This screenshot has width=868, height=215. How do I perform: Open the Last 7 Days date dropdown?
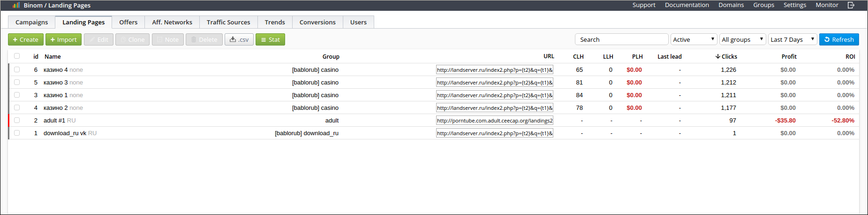click(x=793, y=39)
